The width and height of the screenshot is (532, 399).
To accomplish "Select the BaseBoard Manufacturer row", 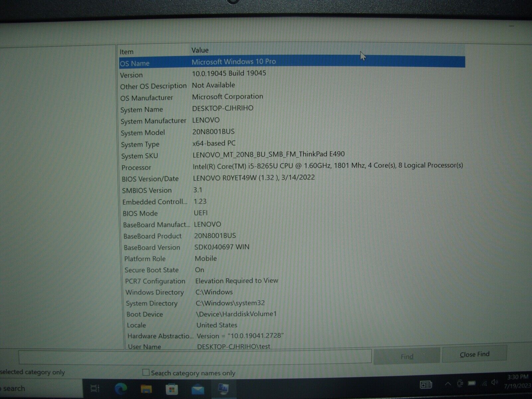I will click(293, 224).
